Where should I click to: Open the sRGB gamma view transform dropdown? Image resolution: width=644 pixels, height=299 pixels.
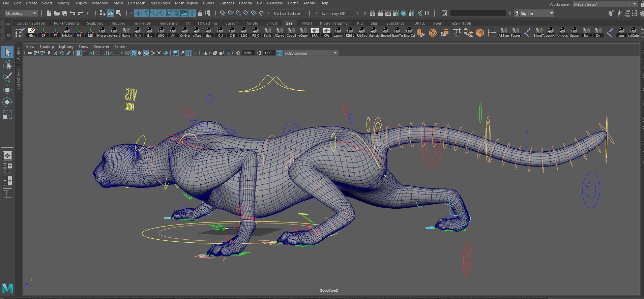pyautogui.click(x=335, y=53)
